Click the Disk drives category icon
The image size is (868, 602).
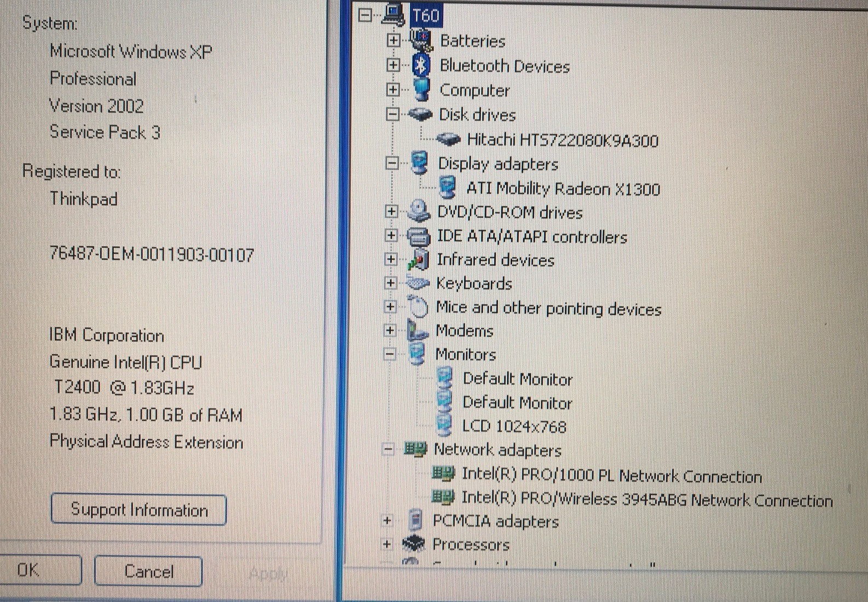[x=420, y=114]
